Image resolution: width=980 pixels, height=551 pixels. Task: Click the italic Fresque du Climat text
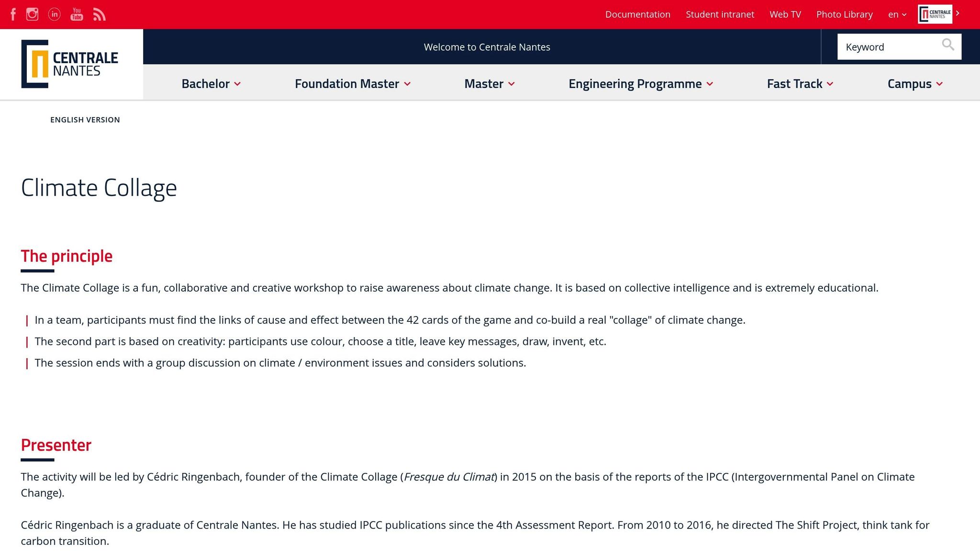449,477
